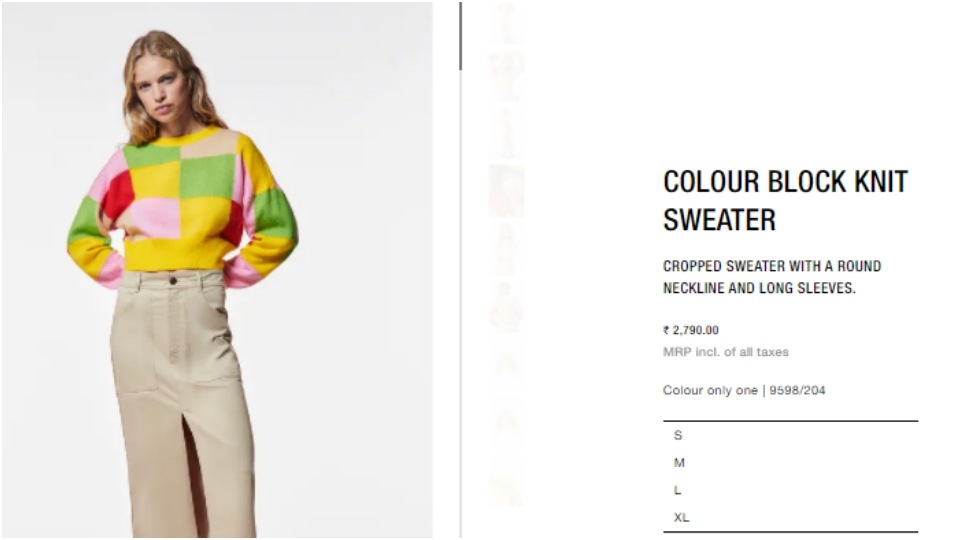The image size is (960, 540).
Task: View the third product thumbnail
Action: click(506, 133)
